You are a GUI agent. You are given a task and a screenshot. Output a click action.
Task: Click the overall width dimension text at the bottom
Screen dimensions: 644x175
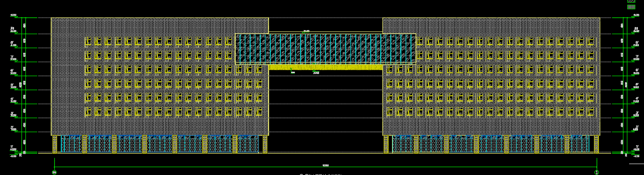[326, 165]
